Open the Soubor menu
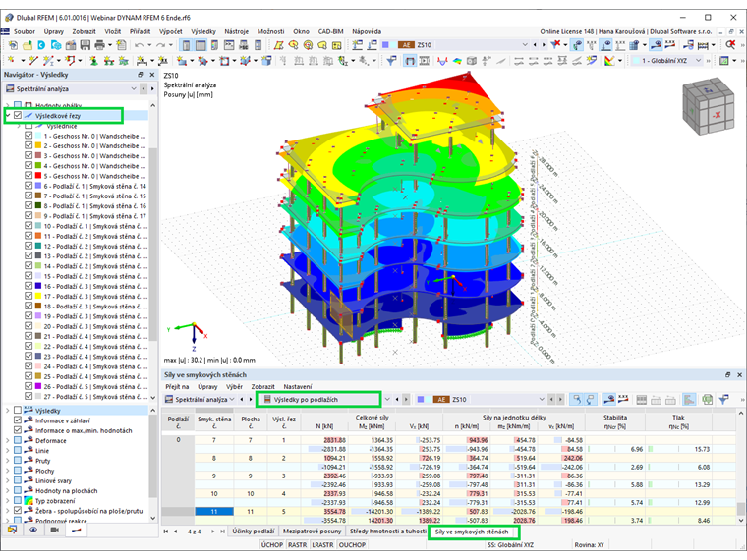Viewport: 747px width, 560px height. tap(25, 31)
